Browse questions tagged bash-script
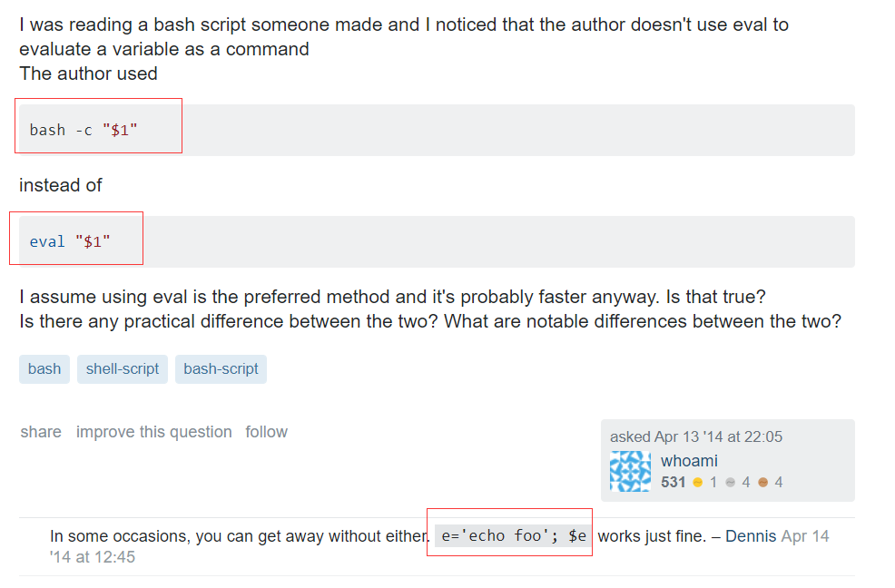Screen dimensions: 895x588 [x=221, y=369]
